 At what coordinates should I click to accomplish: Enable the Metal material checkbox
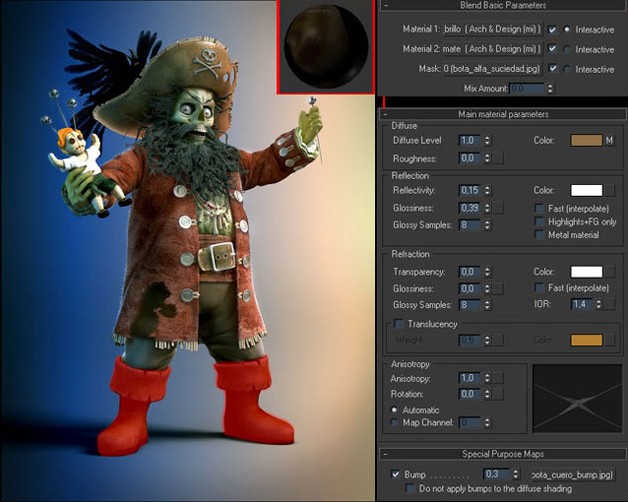coord(541,235)
